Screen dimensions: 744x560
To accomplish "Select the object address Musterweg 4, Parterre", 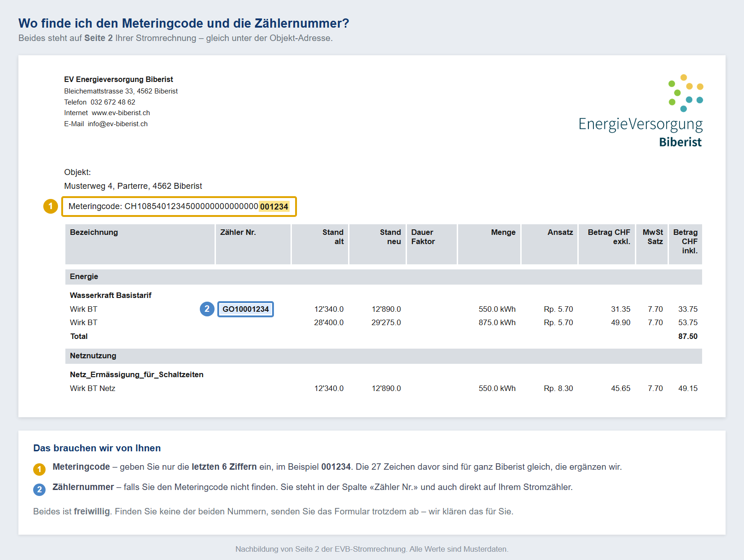I will point(106,186).
